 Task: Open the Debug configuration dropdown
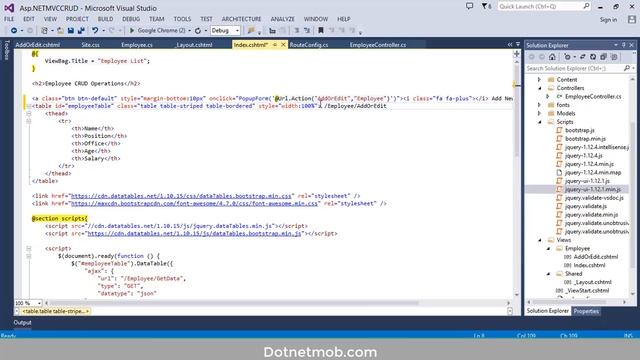pos(225,31)
